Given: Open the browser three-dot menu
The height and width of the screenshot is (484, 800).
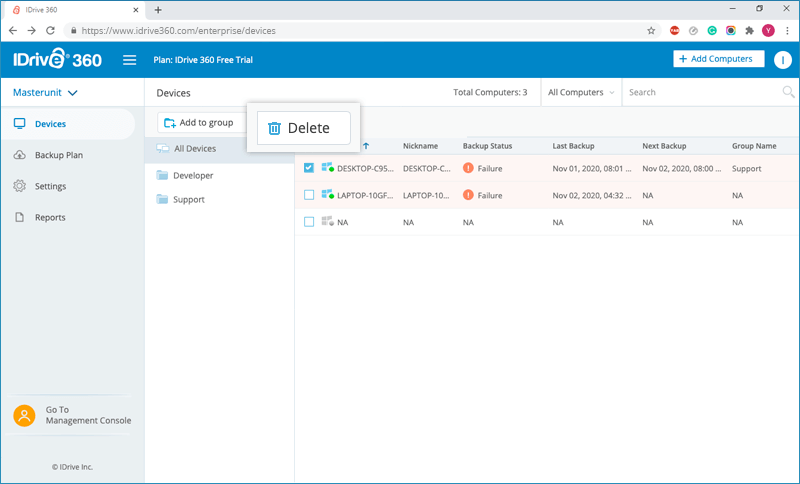Looking at the screenshot, I should coord(788,31).
